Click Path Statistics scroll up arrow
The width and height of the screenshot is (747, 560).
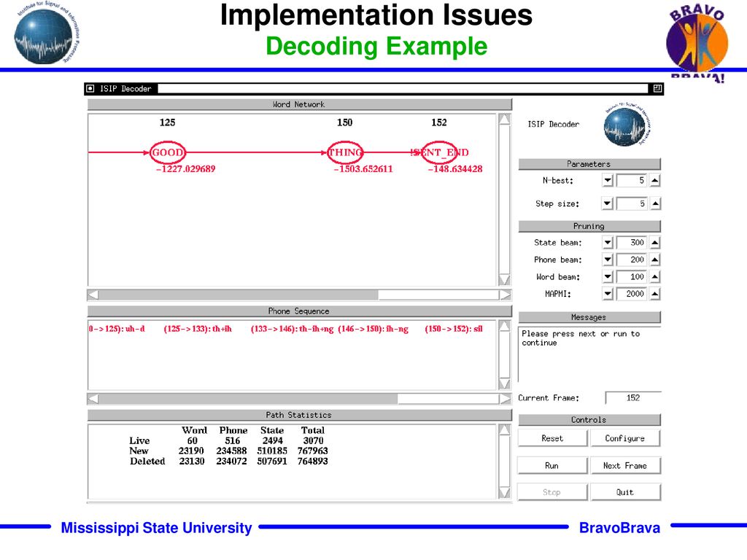coord(505,430)
